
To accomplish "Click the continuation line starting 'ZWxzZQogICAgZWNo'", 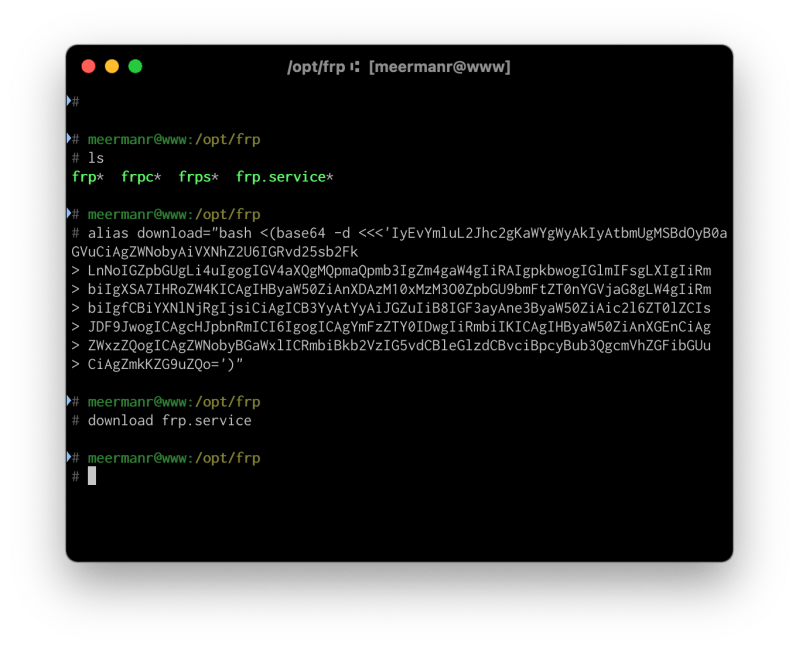I will click(x=400, y=346).
